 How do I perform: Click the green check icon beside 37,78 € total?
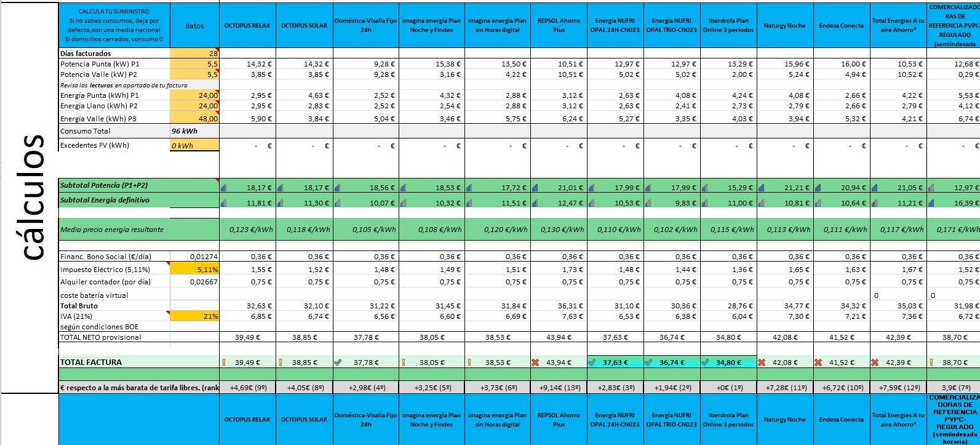[x=337, y=363]
